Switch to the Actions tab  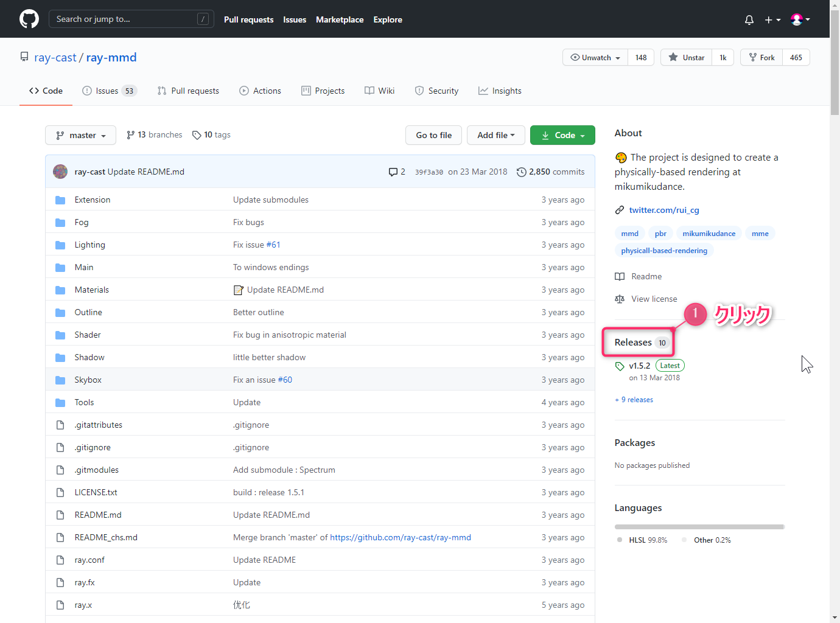pyautogui.click(x=261, y=91)
